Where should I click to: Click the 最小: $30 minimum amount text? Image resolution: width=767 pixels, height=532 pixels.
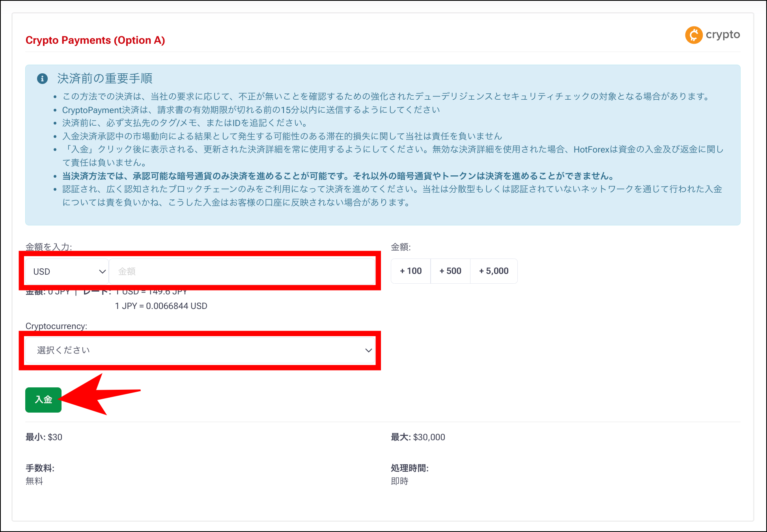point(44,437)
